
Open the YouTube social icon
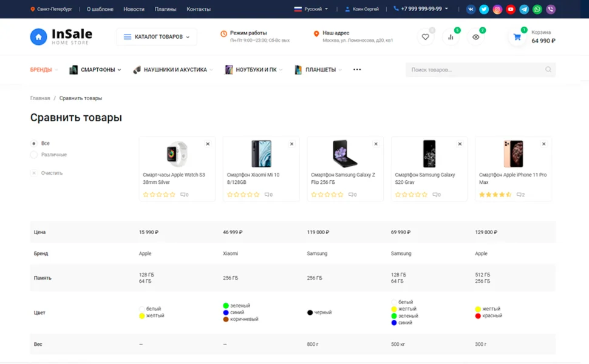511,9
